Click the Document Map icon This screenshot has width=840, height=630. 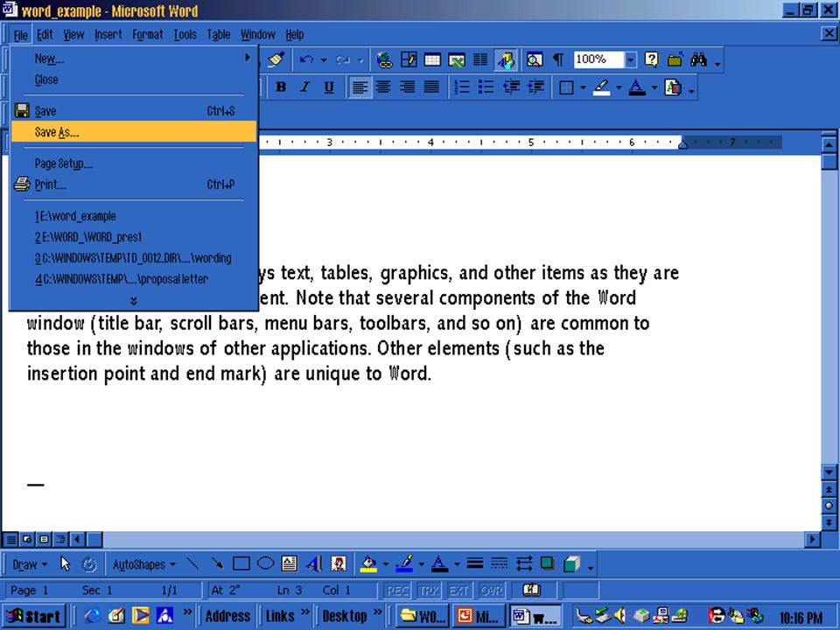[534, 59]
